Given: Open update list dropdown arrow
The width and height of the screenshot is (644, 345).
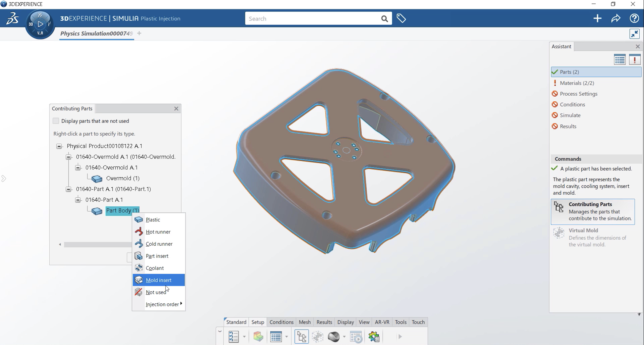Looking at the screenshot, I should [244, 337].
